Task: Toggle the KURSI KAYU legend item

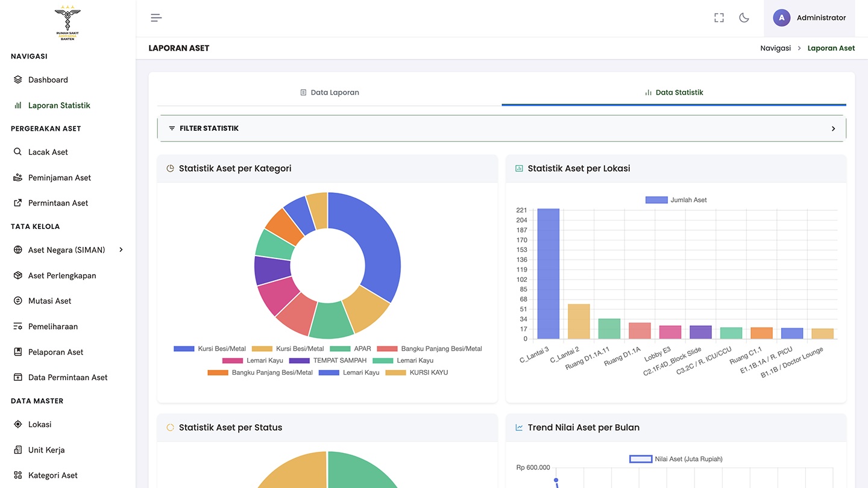Action: coord(417,373)
